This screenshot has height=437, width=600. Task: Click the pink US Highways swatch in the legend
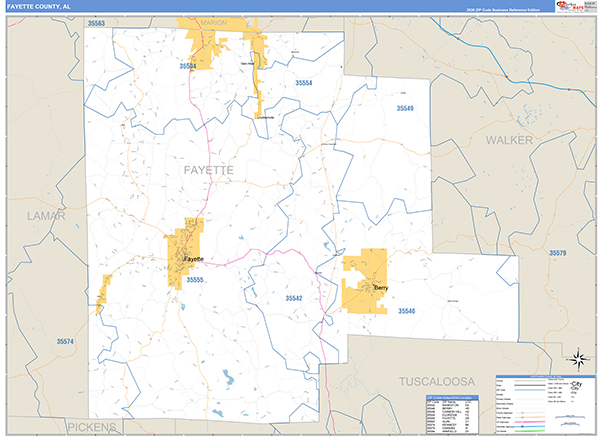pyautogui.click(x=530, y=422)
